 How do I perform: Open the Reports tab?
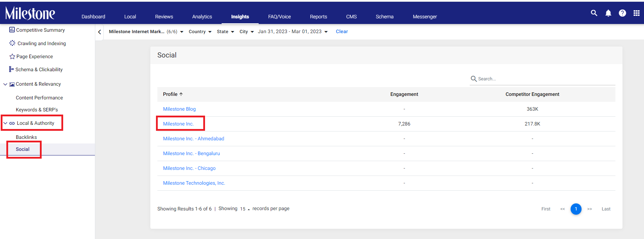(x=319, y=17)
